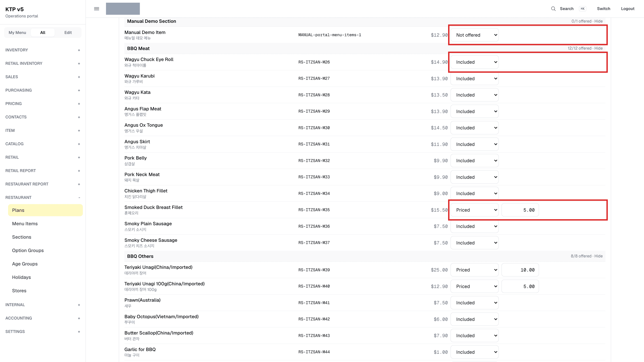Click the magnifier search icon
Viewport: 644px width, 362px height.
pos(553,9)
